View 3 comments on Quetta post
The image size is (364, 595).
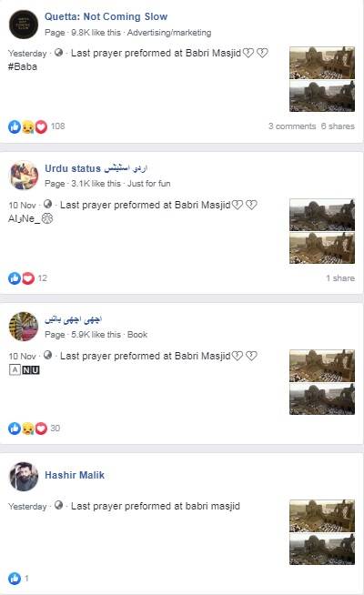pyautogui.click(x=292, y=126)
